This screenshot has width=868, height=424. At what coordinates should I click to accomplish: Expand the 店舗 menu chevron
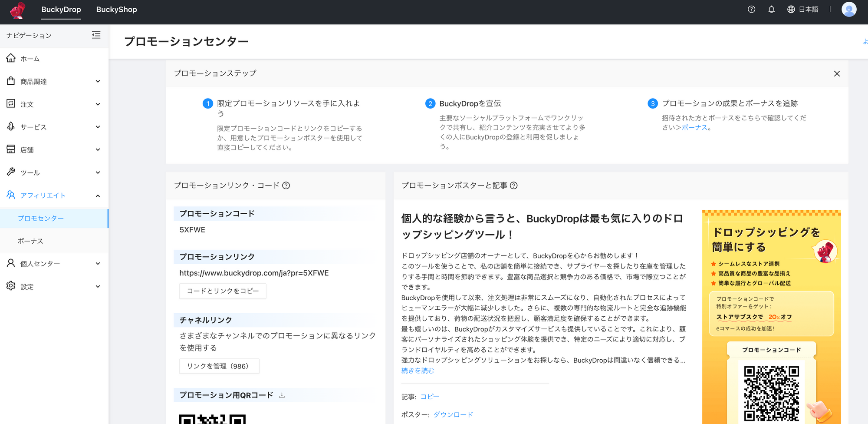pos(98,149)
